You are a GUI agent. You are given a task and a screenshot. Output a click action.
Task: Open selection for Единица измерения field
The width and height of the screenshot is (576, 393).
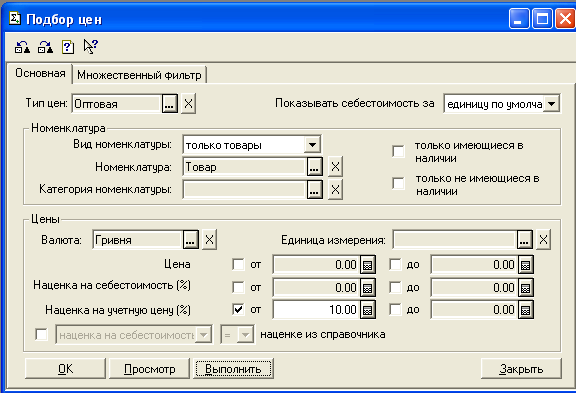[525, 240]
